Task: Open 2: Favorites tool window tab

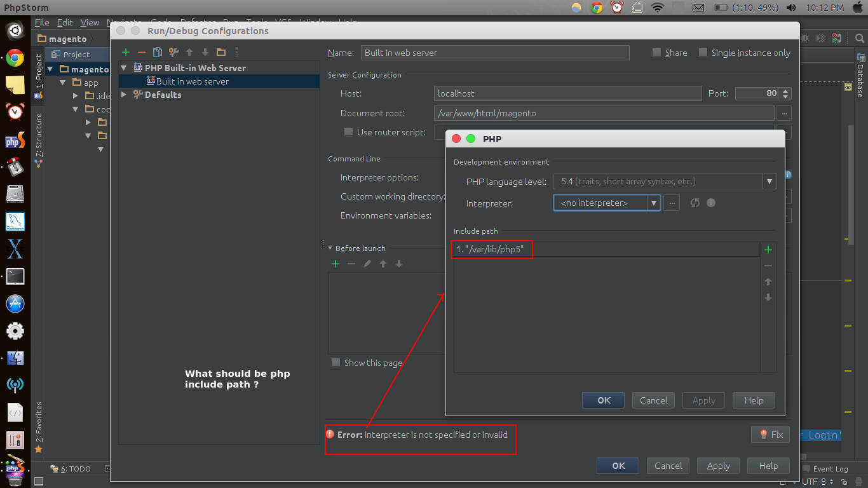Action: point(39,426)
